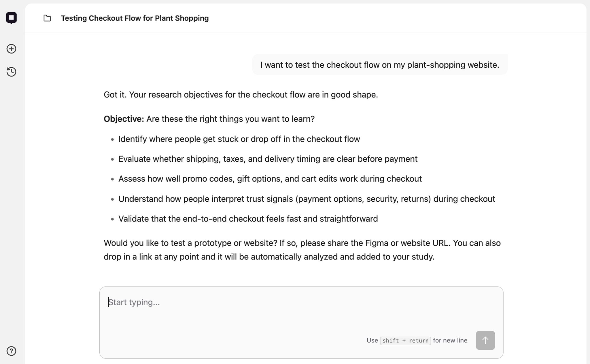Image resolution: width=590 pixels, height=364 pixels.
Task: Click the app logo icon in the sidebar
Action: pyautogui.click(x=11, y=18)
